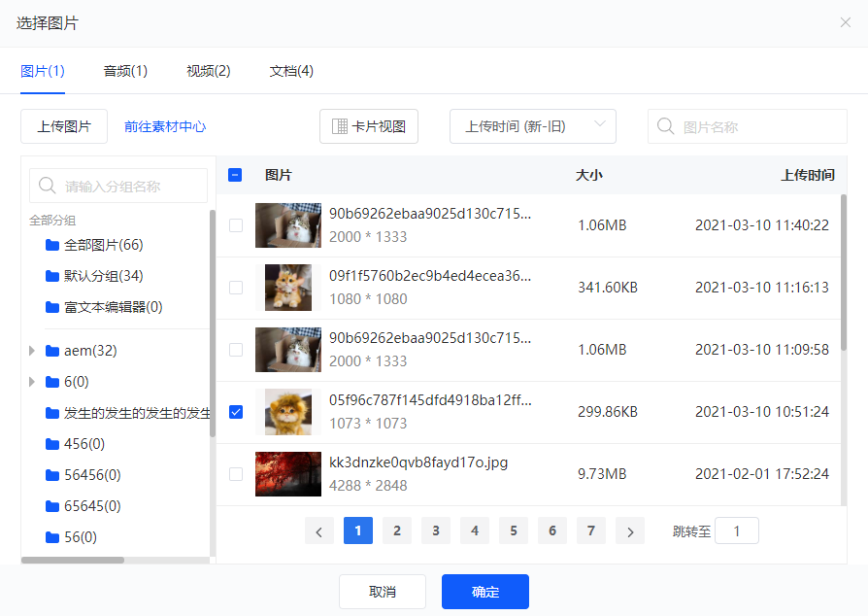Click the folder icon for 全部图片(66)
868x616 pixels.
[x=52, y=245]
